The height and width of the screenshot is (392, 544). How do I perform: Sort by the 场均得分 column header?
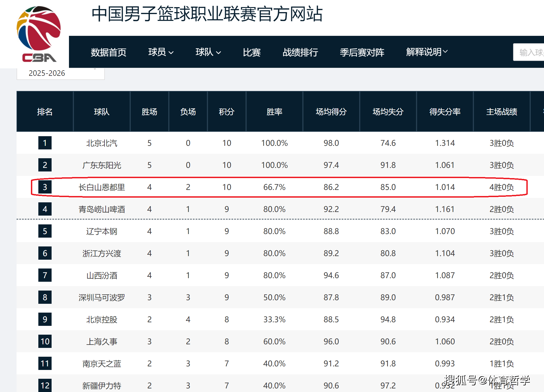(x=331, y=112)
